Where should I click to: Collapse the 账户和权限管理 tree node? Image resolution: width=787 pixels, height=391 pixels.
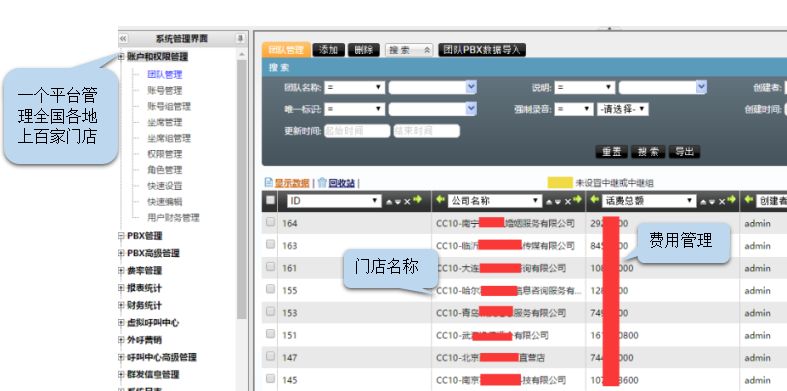pyautogui.click(x=121, y=57)
